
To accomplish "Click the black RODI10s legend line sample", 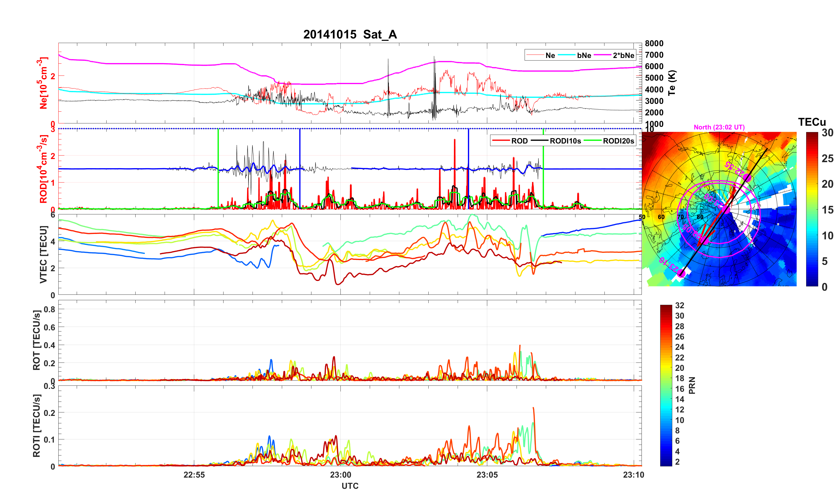I will point(540,141).
